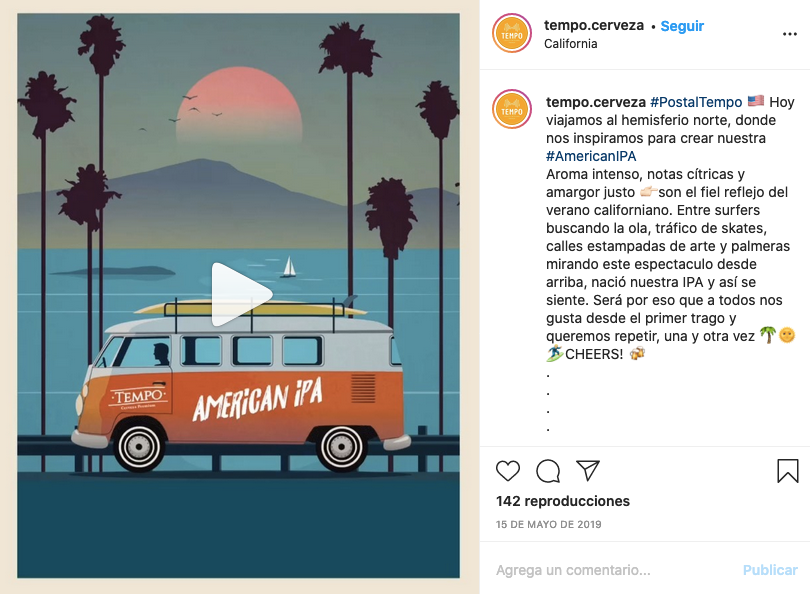
Task: Click the Tempo avatar in the post header
Action: (x=512, y=34)
